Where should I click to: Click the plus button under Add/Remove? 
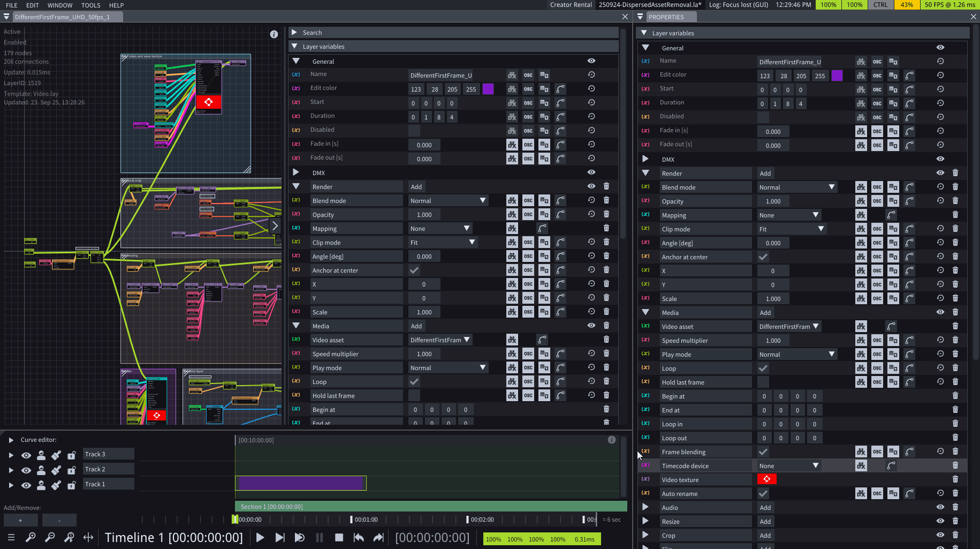click(x=20, y=520)
